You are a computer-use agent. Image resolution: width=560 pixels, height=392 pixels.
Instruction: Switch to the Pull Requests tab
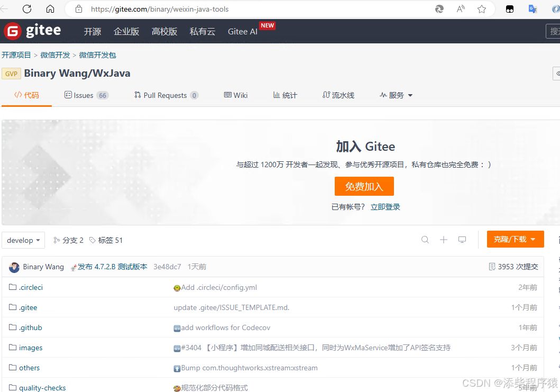click(x=166, y=95)
